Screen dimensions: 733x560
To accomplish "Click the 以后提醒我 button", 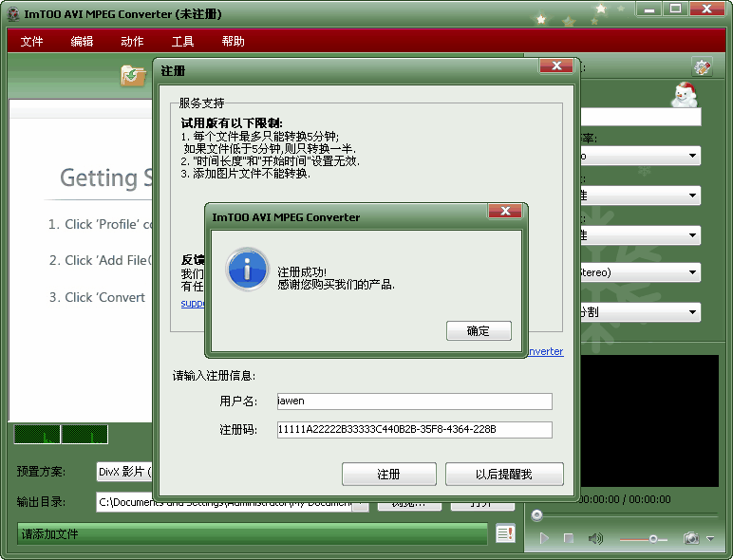I will (504, 475).
